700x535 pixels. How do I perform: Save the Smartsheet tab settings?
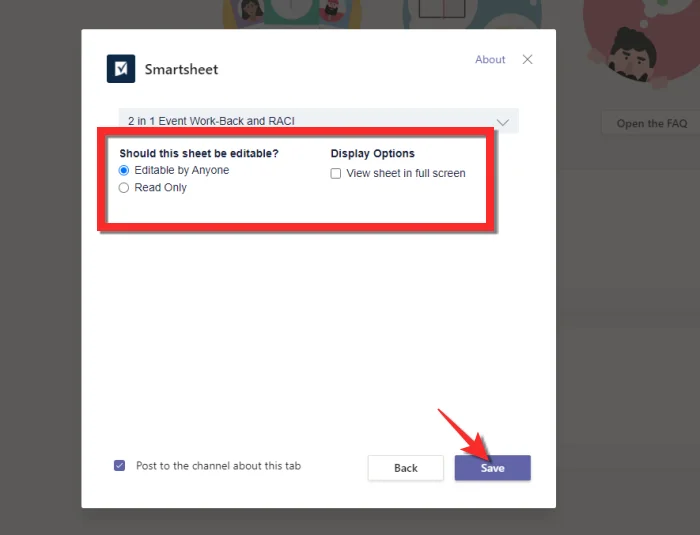pyautogui.click(x=492, y=468)
